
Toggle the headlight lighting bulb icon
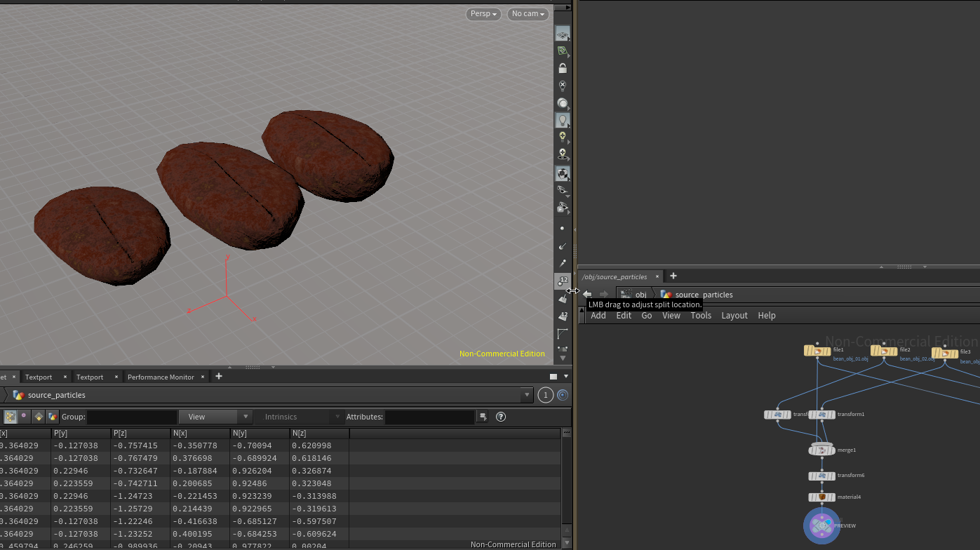tap(562, 120)
